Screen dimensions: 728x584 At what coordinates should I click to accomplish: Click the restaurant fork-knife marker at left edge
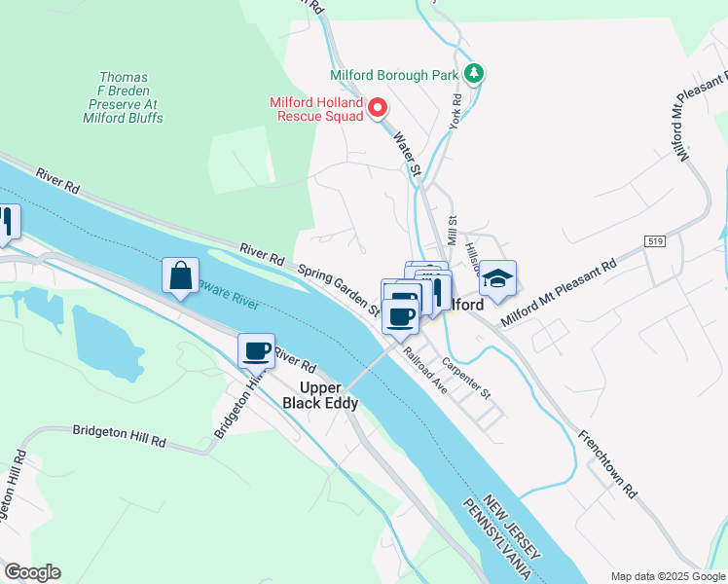point(7,225)
